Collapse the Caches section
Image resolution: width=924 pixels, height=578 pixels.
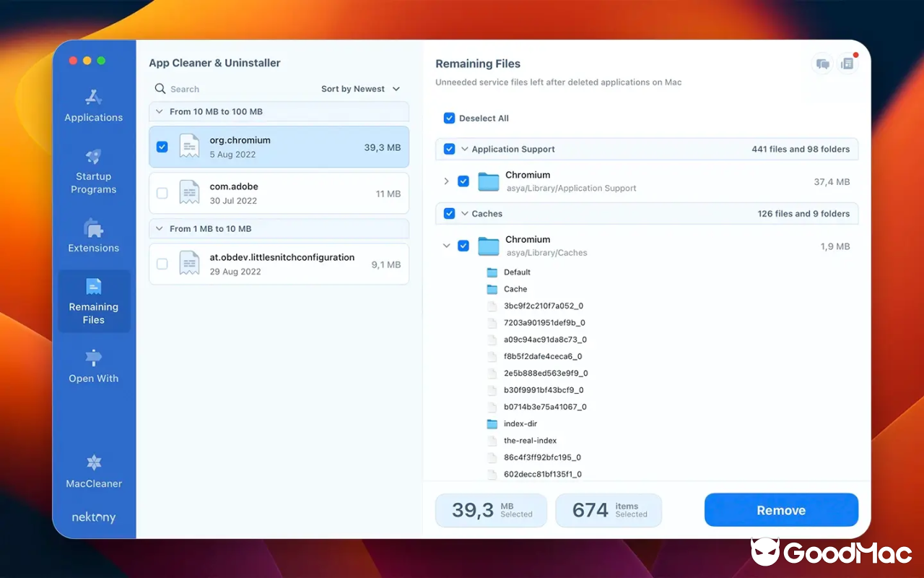pos(465,213)
